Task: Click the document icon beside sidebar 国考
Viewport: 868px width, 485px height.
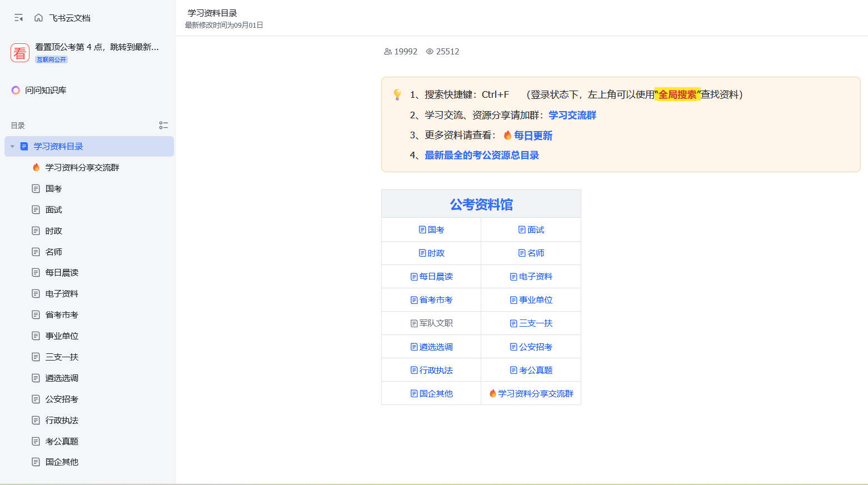Action: (36, 189)
